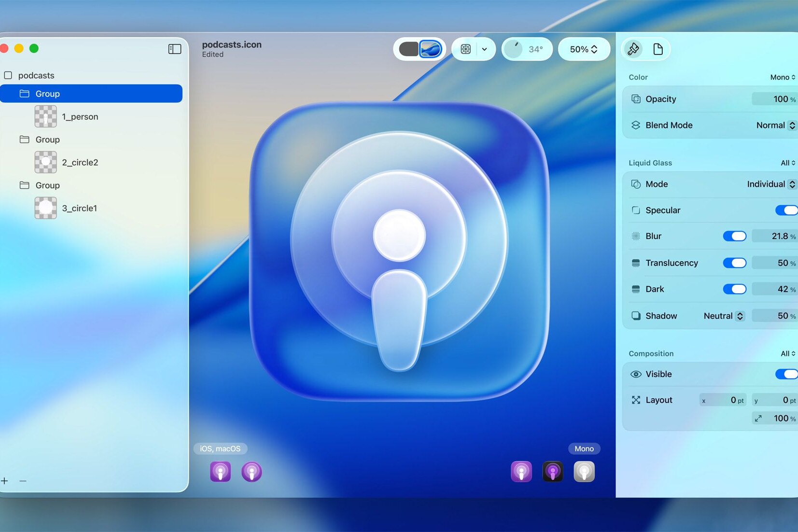Click the iOS, macOS platform label
798x532 pixels.
pyautogui.click(x=220, y=448)
